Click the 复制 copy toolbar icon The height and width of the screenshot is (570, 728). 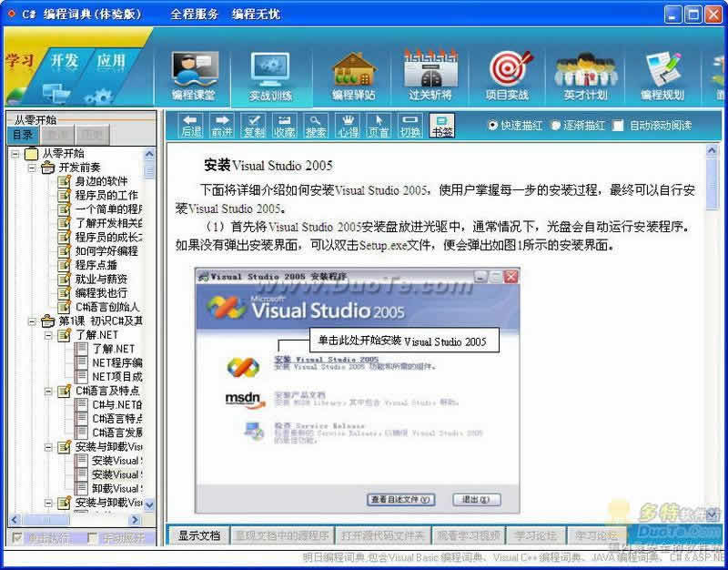[x=254, y=126]
